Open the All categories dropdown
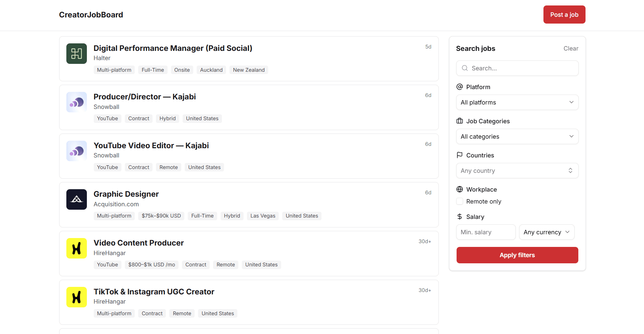Viewport: 644px width, 334px height. [x=517, y=137]
